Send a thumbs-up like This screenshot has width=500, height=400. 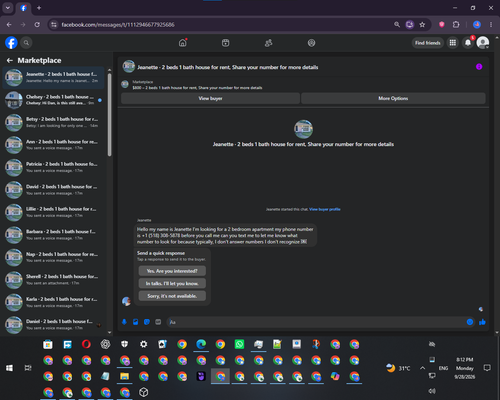(x=482, y=322)
